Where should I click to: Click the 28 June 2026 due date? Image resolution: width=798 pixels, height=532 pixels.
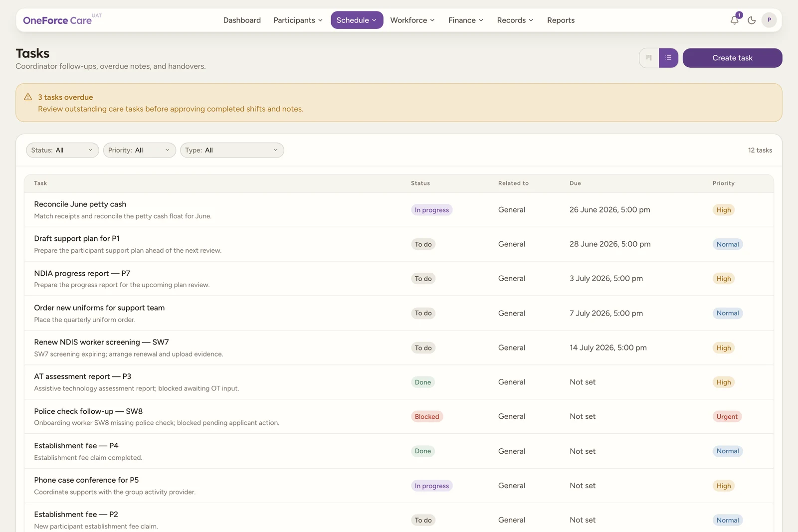610,244
